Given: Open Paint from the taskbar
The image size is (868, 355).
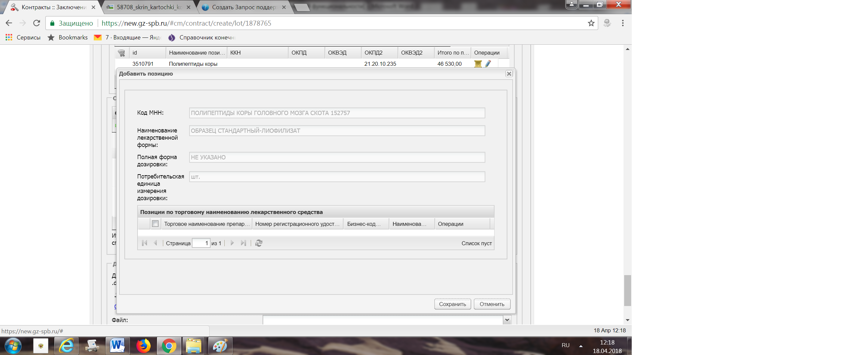Looking at the screenshot, I should point(220,346).
